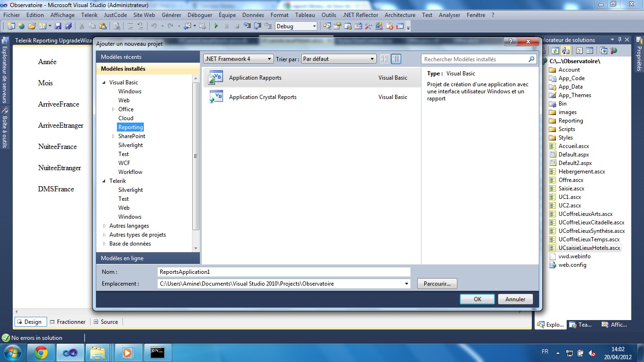Image resolution: width=644 pixels, height=362 pixels.
Task: Click the 'Rechercher Modèles installés' search field
Action: coord(479,59)
